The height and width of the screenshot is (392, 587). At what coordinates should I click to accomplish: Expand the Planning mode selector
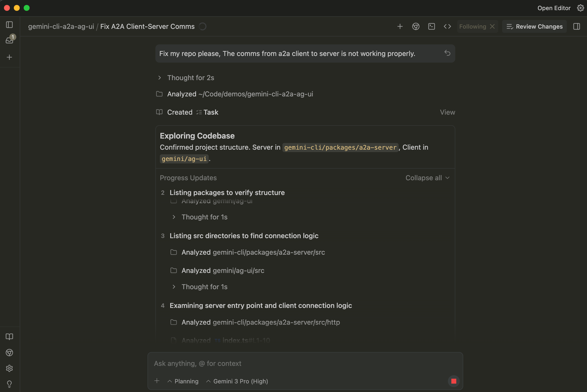tap(183, 381)
